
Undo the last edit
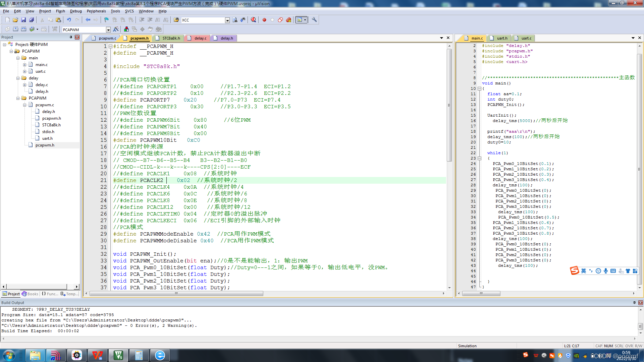(69, 20)
